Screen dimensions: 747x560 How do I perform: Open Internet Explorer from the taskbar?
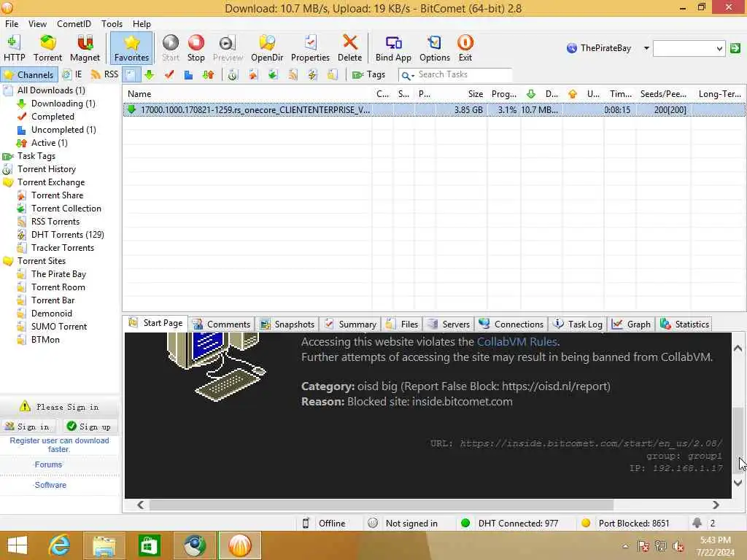tap(59, 545)
